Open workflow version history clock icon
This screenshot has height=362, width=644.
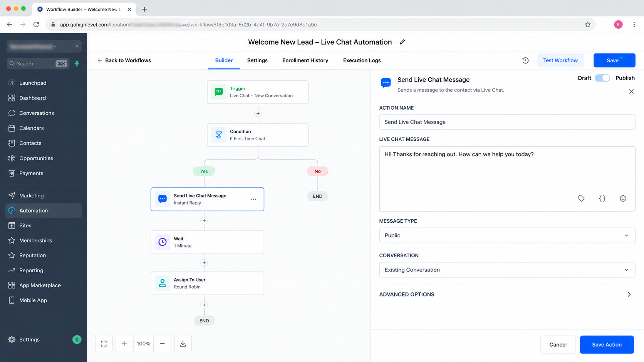pos(525,60)
